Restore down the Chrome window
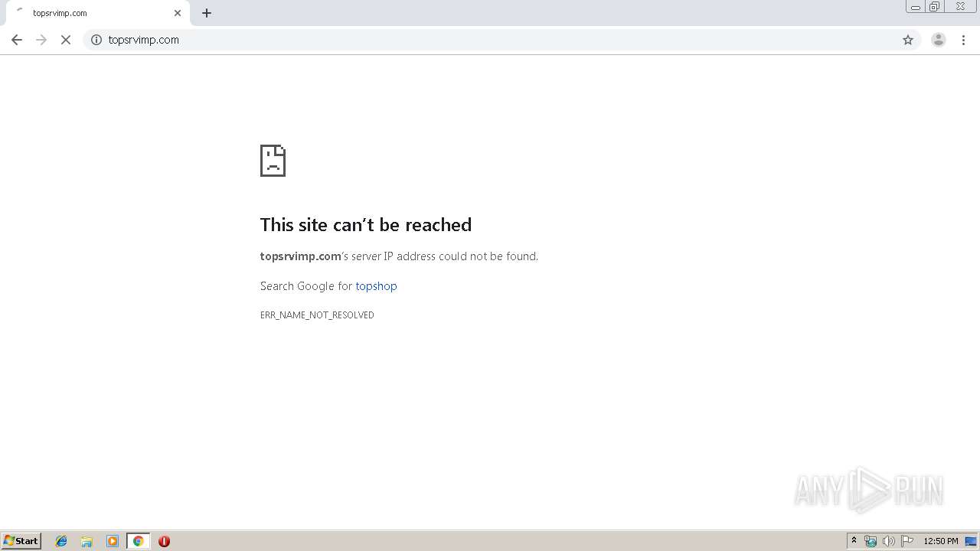This screenshot has width=980, height=551. click(935, 7)
